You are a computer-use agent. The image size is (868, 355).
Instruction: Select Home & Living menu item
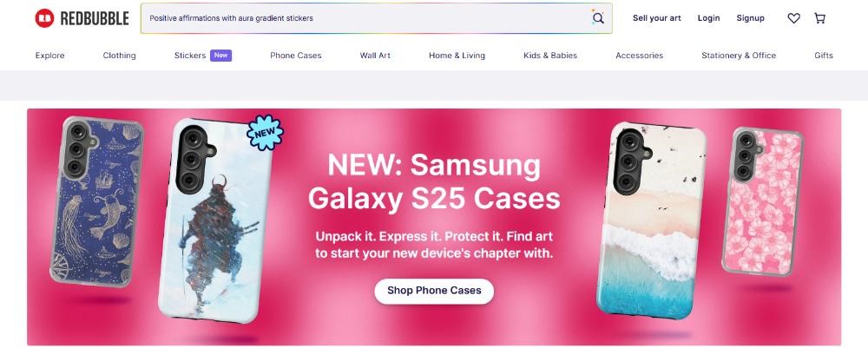(x=457, y=56)
